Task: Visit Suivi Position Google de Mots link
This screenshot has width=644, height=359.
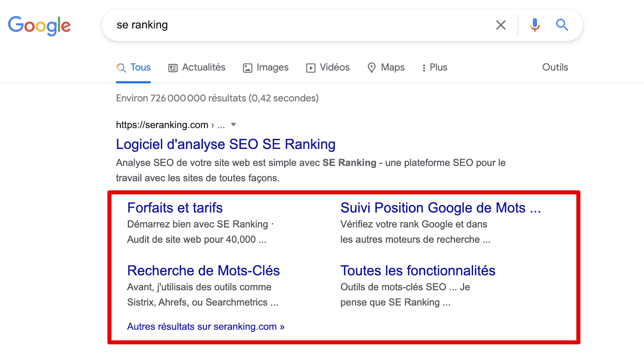Action: 440,208
